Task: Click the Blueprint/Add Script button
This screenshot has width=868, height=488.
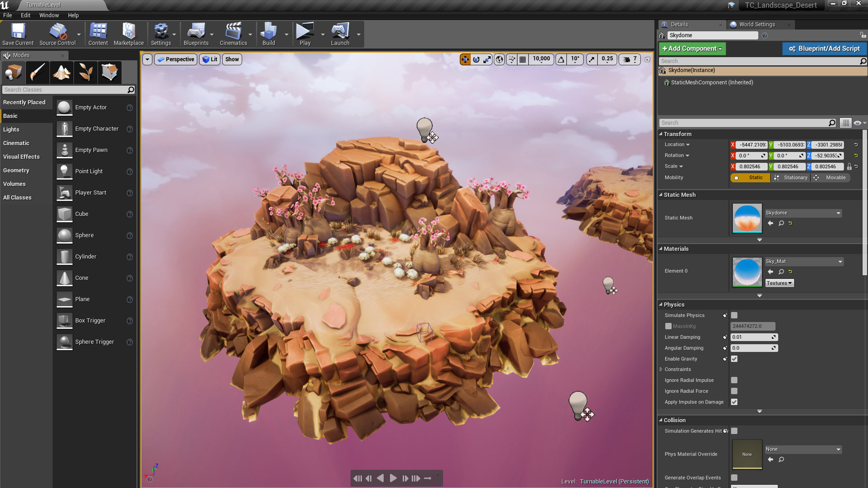Action: tap(825, 48)
